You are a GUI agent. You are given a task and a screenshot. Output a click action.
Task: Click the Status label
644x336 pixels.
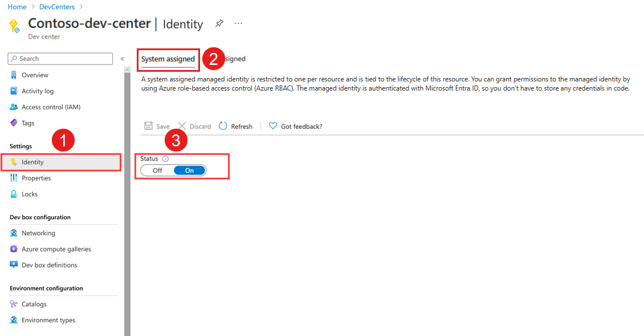(149, 158)
